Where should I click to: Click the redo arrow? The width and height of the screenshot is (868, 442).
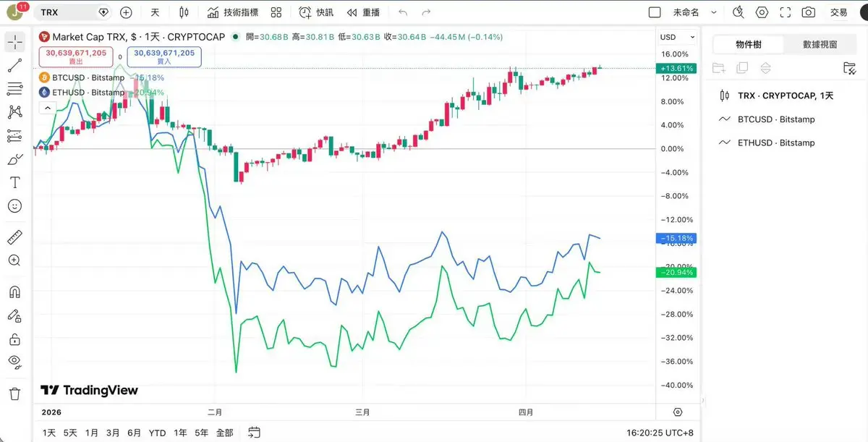[x=426, y=12]
